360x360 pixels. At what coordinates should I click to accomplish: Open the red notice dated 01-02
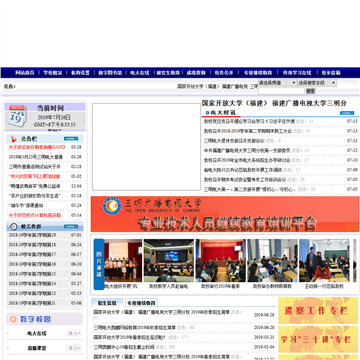click(x=34, y=176)
